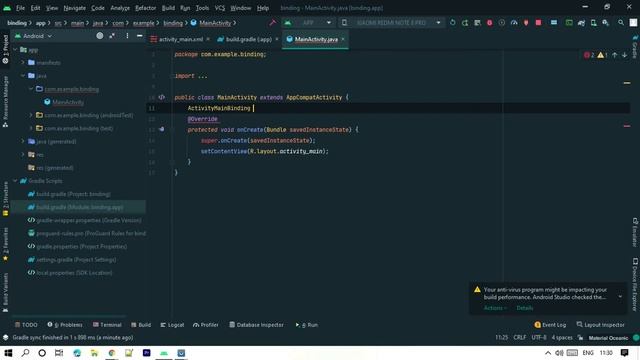Toggle the Resource Manager side panel
Image resolution: width=640 pixels, height=360 pixels.
(x=5, y=102)
